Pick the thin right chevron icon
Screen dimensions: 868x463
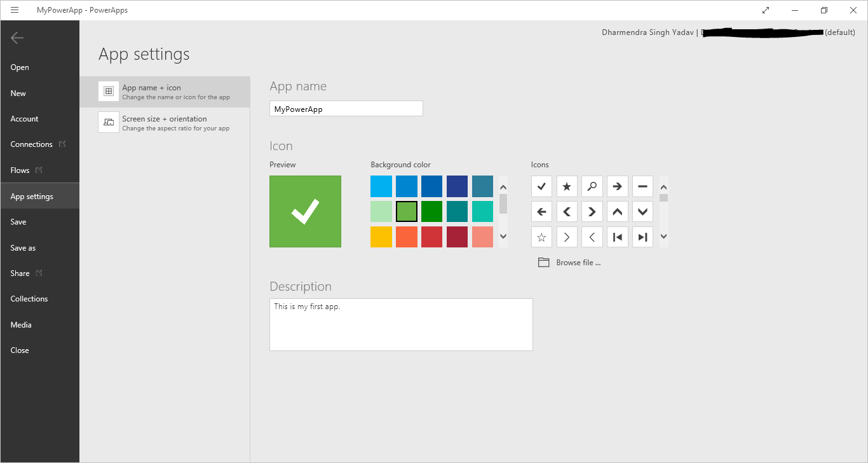pyautogui.click(x=567, y=237)
